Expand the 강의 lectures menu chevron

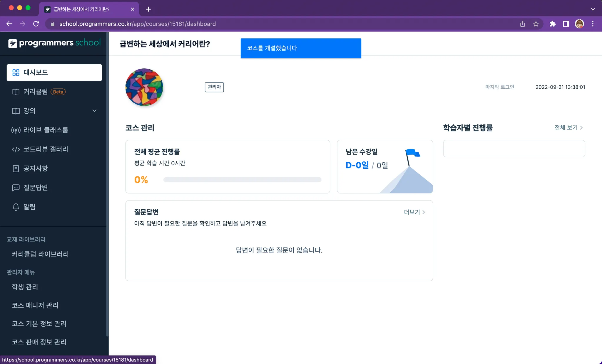94,111
